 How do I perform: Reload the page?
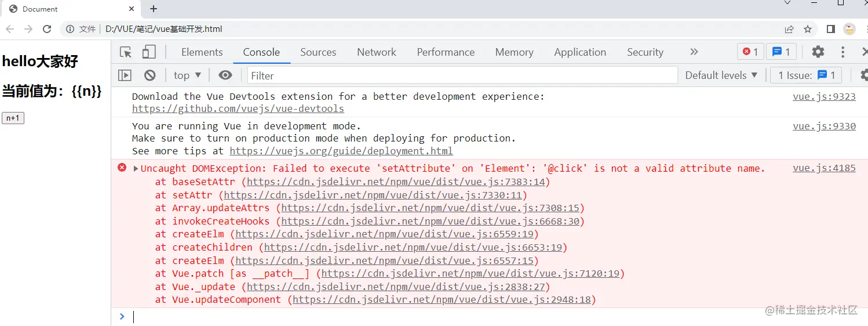(x=48, y=29)
